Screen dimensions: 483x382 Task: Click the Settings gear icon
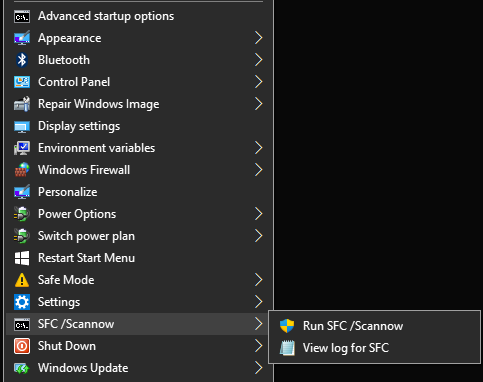point(22,302)
